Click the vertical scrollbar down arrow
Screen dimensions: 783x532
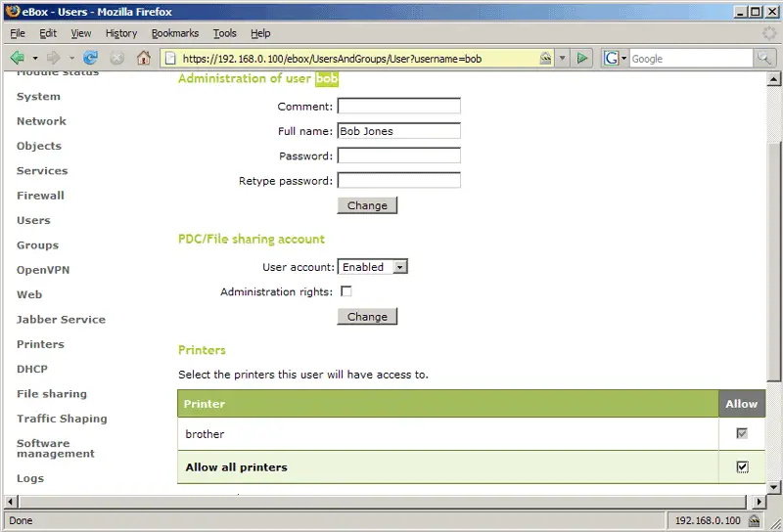pos(773,487)
